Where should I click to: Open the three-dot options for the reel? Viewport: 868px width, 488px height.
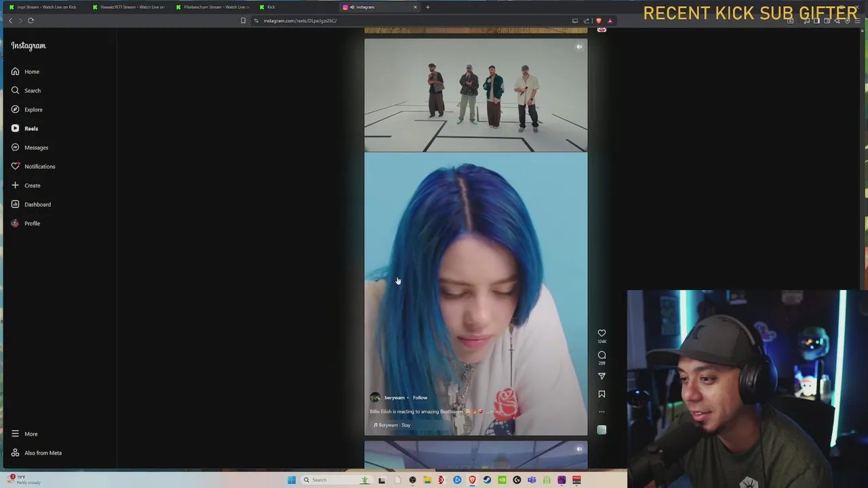(601, 411)
